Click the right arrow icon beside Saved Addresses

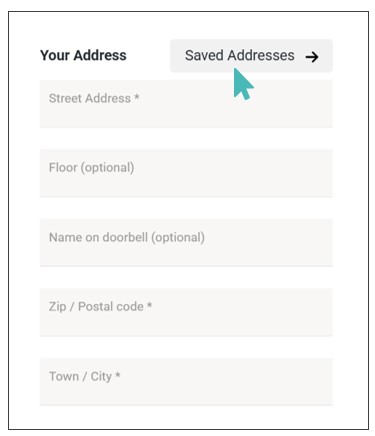click(x=312, y=57)
